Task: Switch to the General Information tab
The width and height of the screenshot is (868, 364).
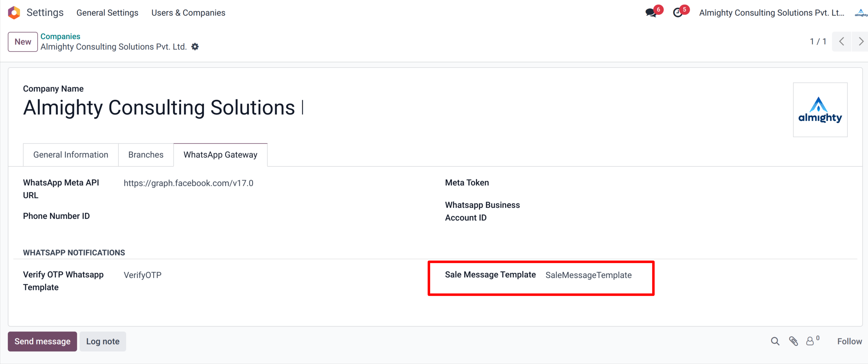Action: [x=70, y=154]
